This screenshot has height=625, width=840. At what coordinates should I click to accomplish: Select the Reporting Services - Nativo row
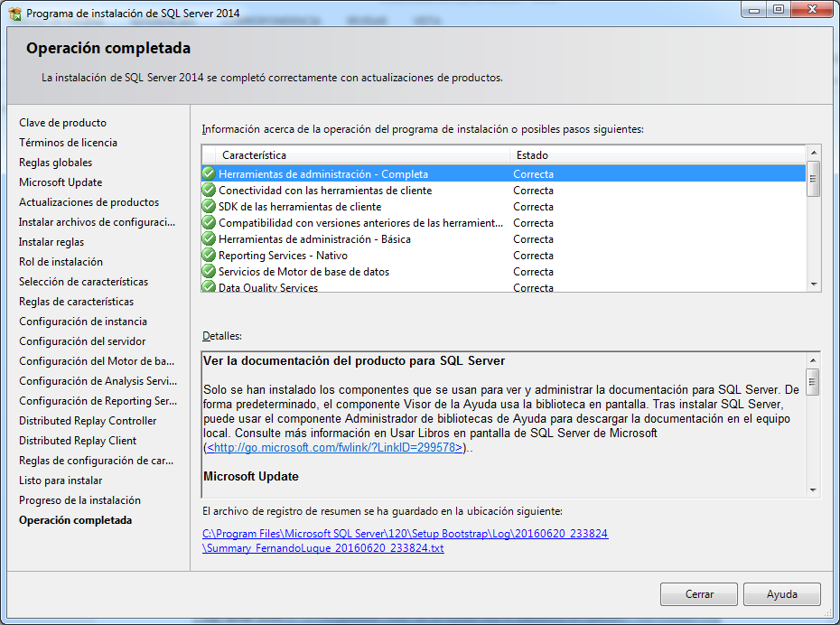[x=504, y=255]
